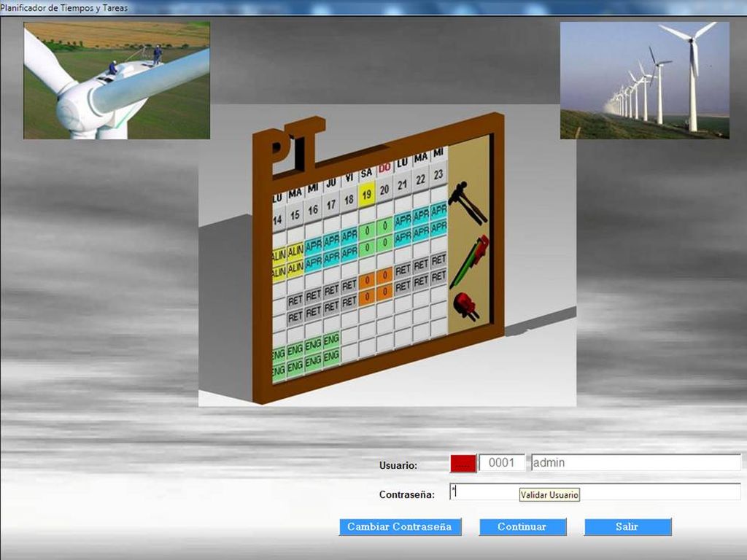Click the orange 0 cell on the board
This screenshot has width=747, height=560.
coord(367,280)
